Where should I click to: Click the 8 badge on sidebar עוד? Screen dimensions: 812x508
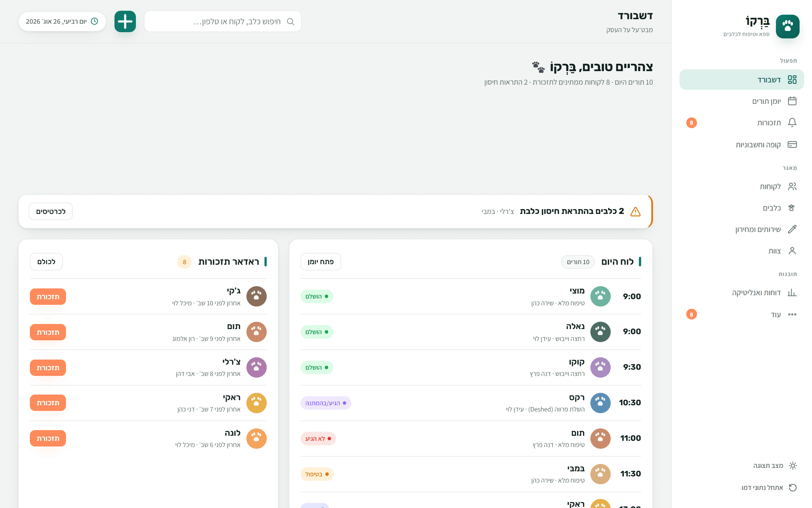point(691,314)
